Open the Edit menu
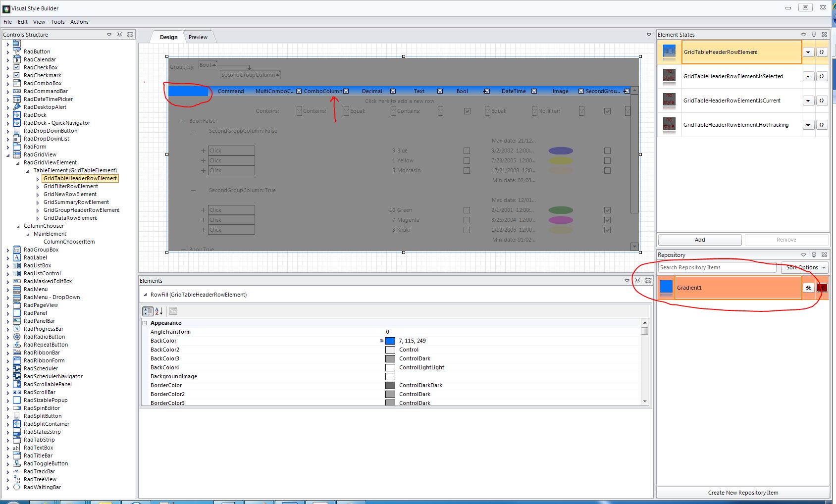836x504 pixels. (x=23, y=22)
